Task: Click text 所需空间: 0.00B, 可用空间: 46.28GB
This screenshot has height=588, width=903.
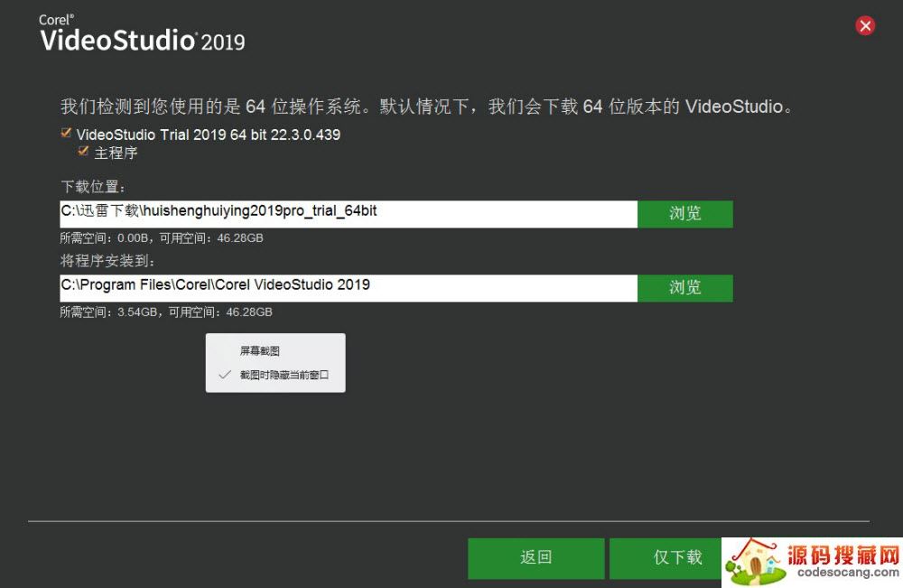Action: [162, 238]
